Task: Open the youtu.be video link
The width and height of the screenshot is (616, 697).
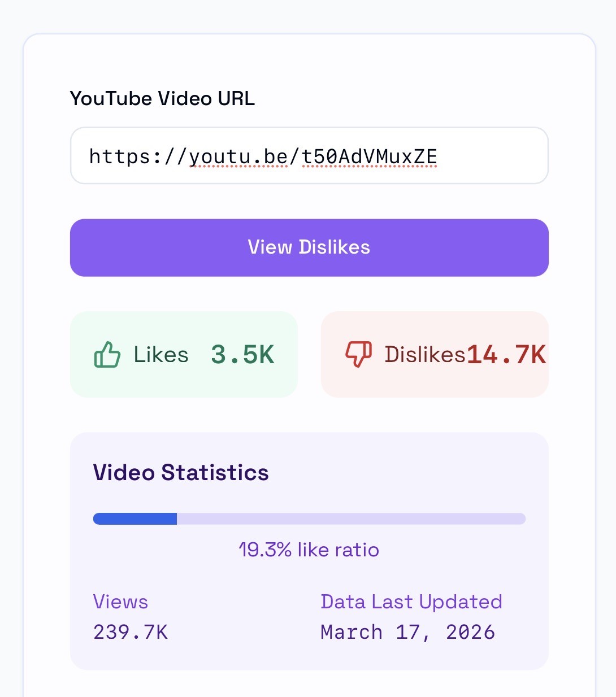Action: 263,156
